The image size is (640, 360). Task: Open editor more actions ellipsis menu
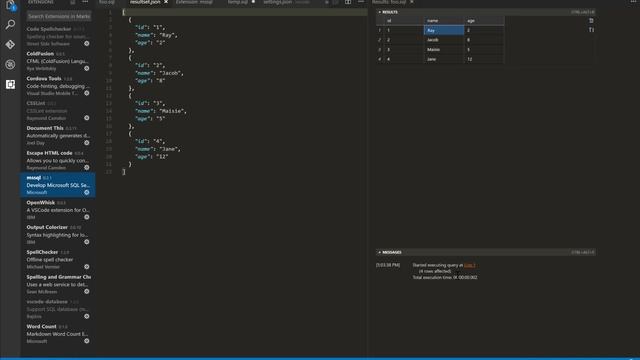tap(361, 2)
